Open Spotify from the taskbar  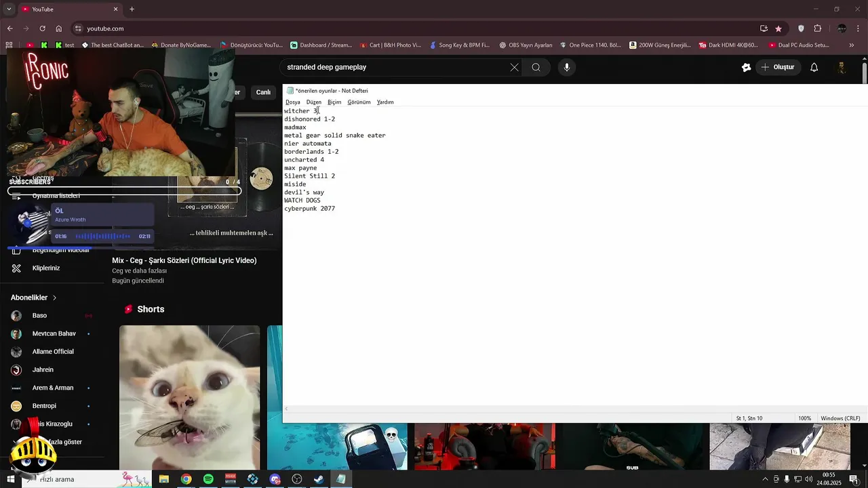click(208, 479)
